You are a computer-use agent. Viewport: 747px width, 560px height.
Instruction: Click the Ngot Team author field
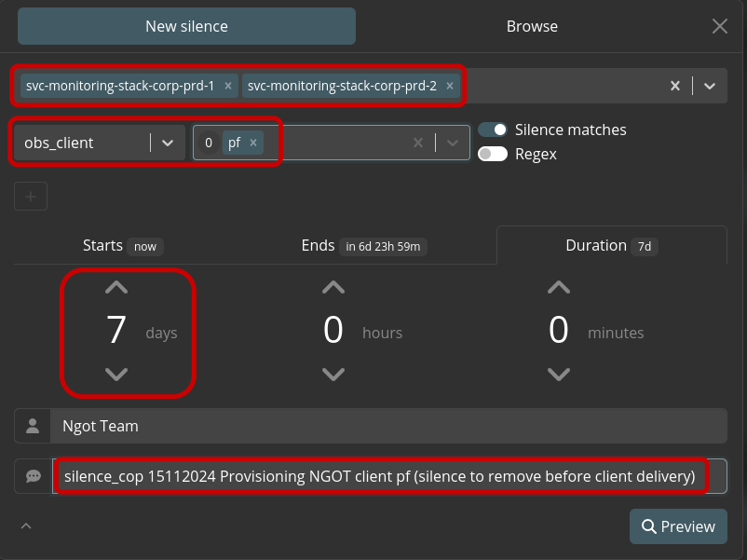[388, 426]
